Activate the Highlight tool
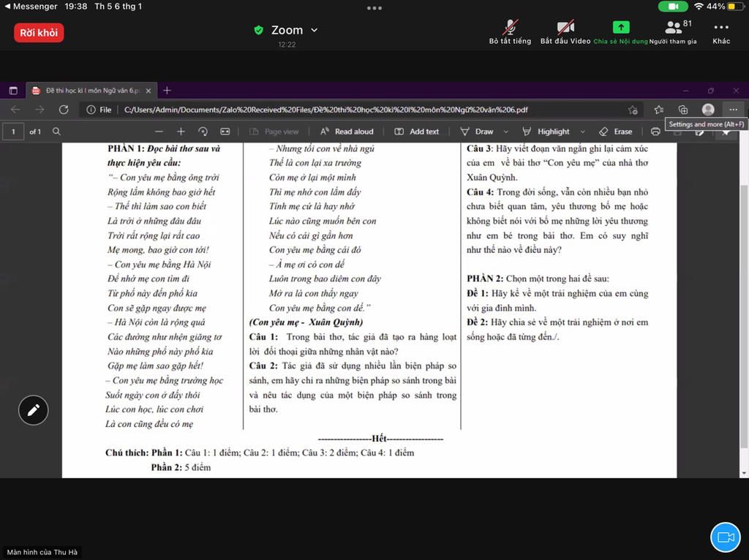Viewport: 749px width, 560px height. click(546, 132)
